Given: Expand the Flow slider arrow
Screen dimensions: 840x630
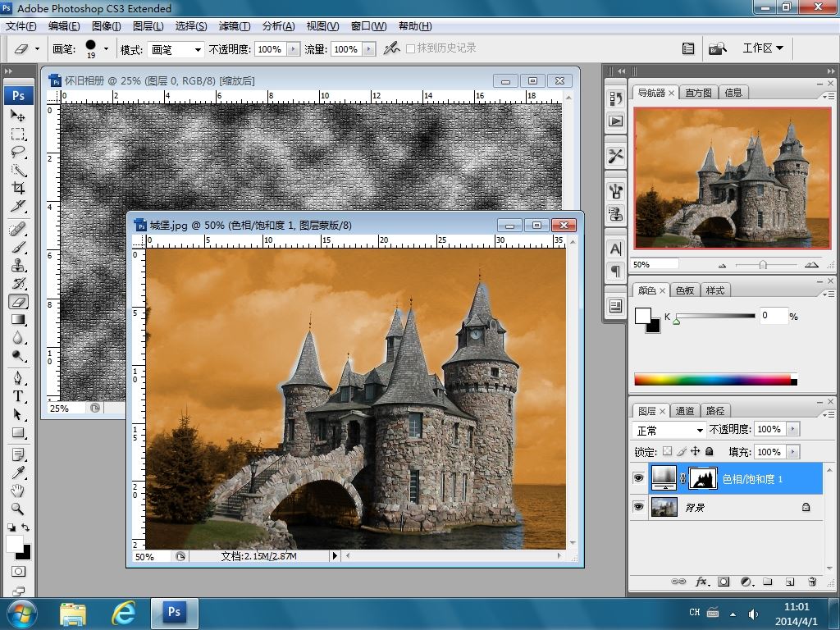Looking at the screenshot, I should pos(368,49).
